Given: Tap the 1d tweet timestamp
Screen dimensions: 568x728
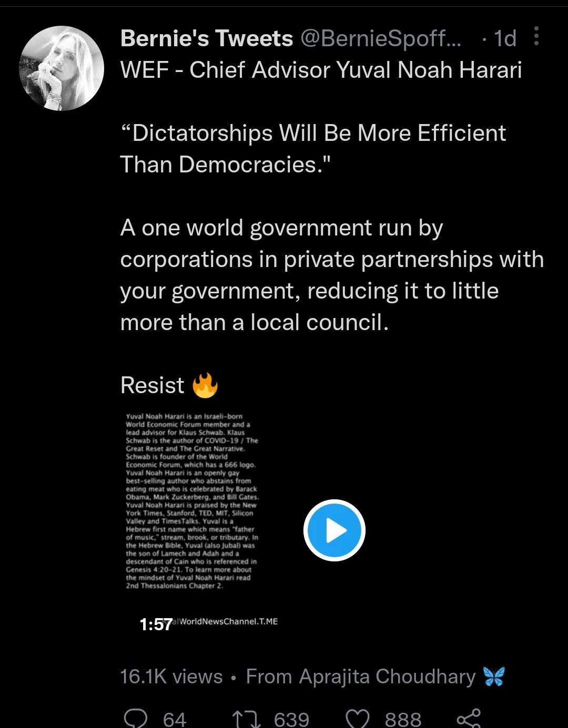Looking at the screenshot, I should 505,38.
